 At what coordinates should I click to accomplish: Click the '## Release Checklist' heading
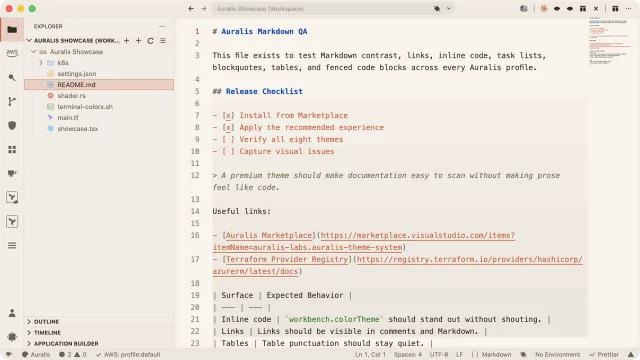click(x=258, y=91)
